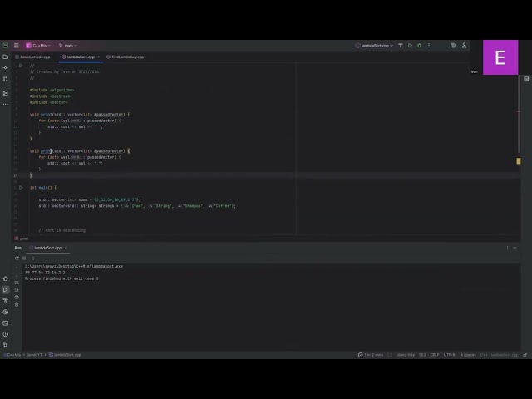Close the lambdaSort.cpp editor tab

click(x=99, y=57)
